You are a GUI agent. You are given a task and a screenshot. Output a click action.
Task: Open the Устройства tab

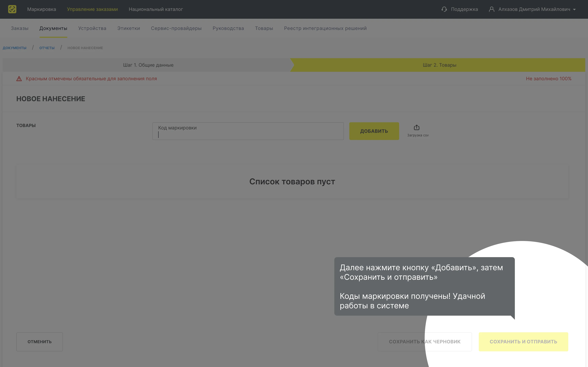[92, 28]
